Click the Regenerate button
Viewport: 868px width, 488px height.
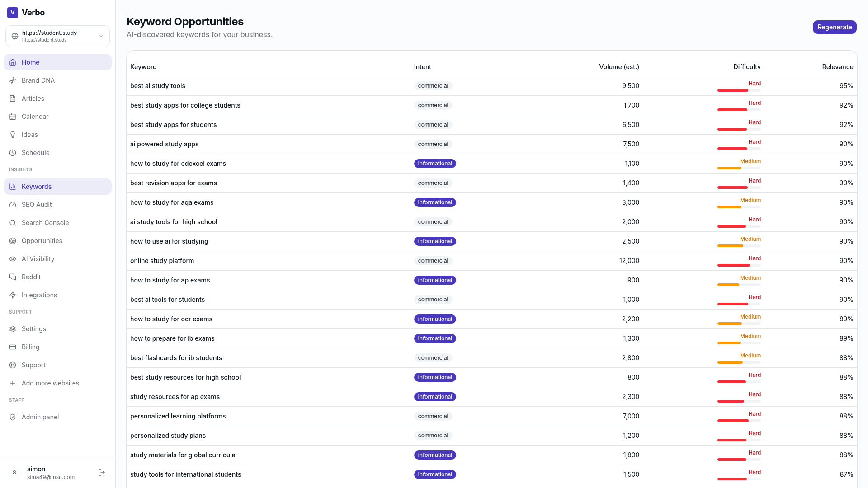point(835,27)
